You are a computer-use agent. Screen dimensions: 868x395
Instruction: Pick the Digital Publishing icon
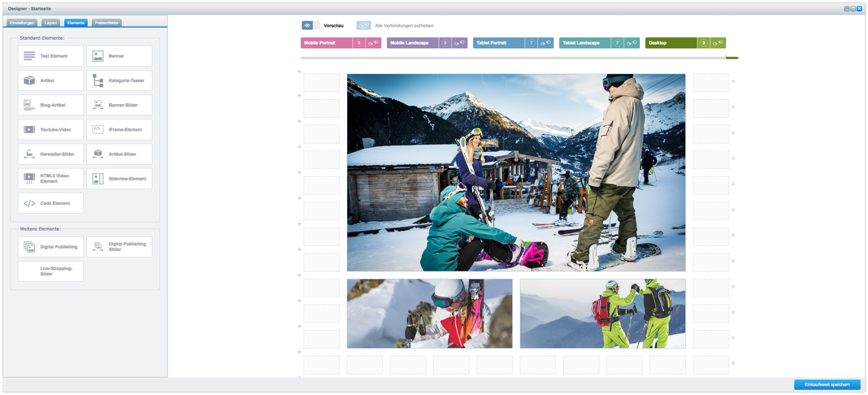pos(29,247)
